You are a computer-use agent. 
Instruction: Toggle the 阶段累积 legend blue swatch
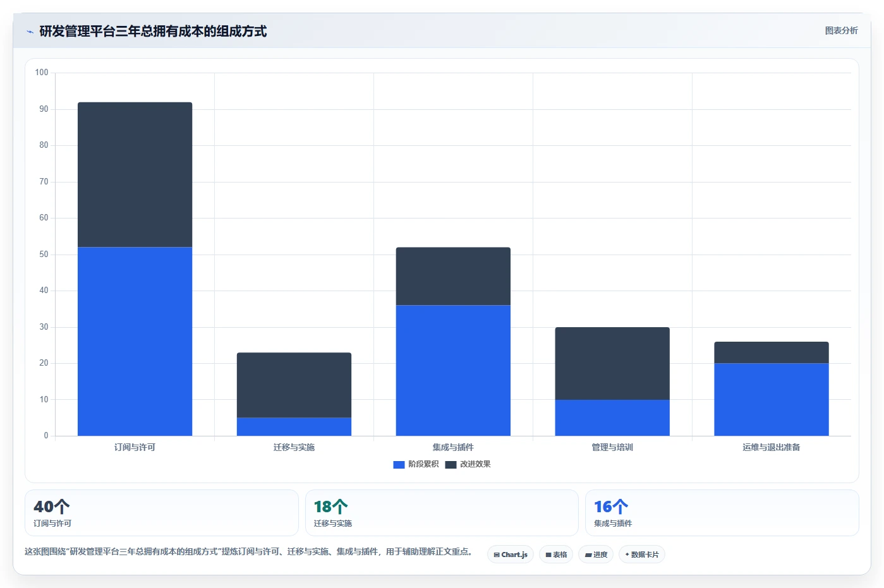[x=399, y=465]
